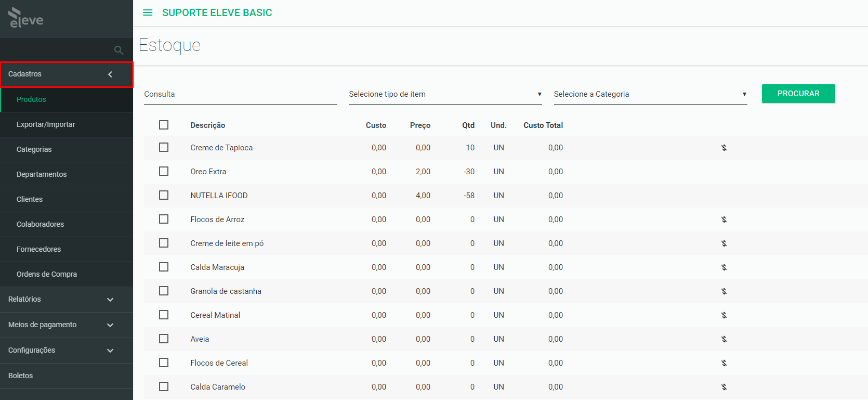Open Produtos in the sidebar
The image size is (868, 400).
pyautogui.click(x=67, y=99)
